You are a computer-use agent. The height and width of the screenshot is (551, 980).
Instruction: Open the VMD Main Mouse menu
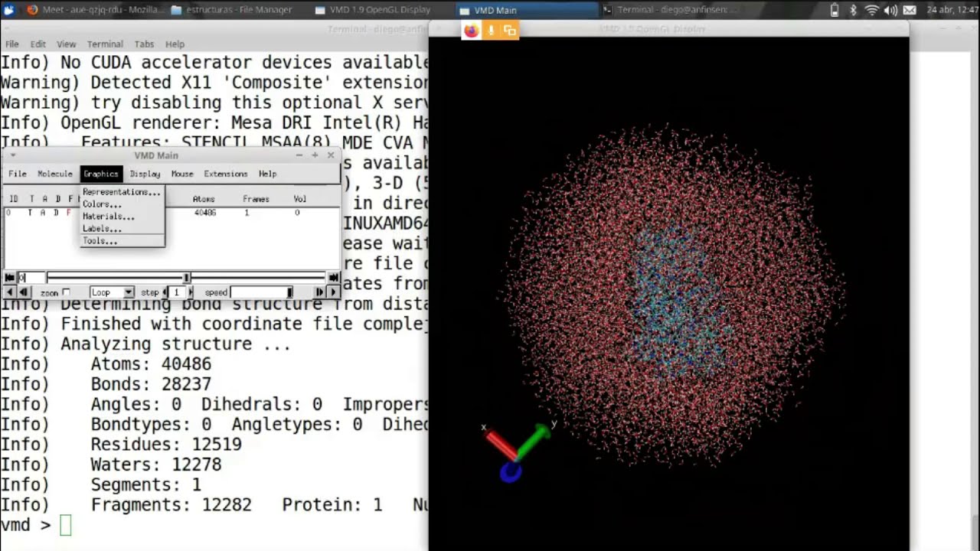click(x=182, y=174)
